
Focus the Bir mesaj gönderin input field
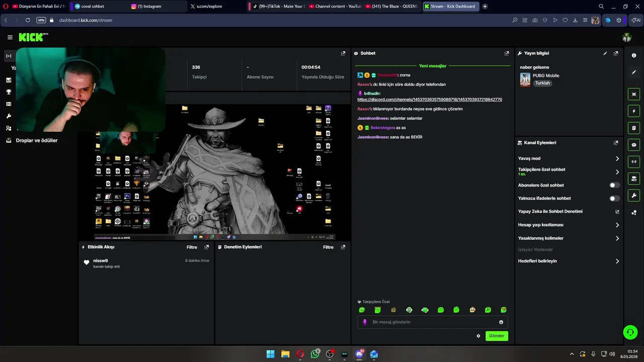(x=433, y=322)
